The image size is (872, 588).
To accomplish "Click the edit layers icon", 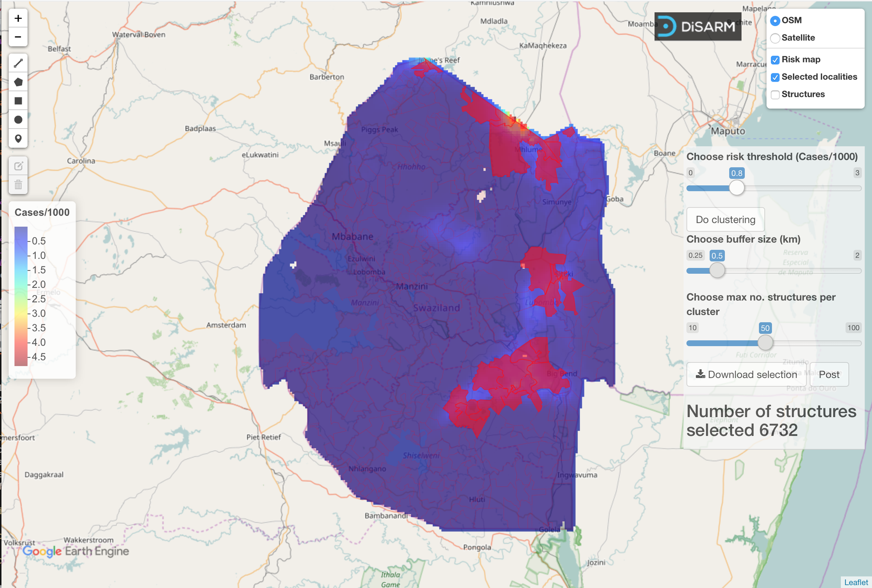I will (18, 166).
